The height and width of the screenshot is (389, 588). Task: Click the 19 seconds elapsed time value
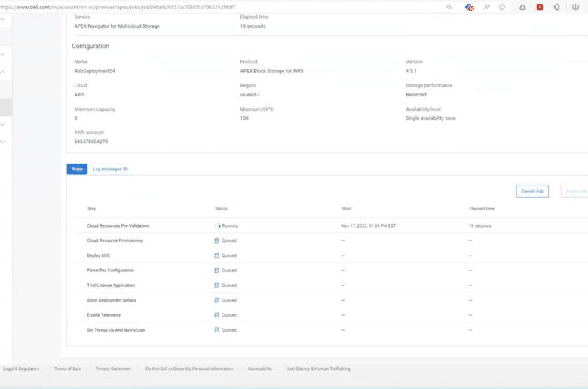tap(253, 26)
